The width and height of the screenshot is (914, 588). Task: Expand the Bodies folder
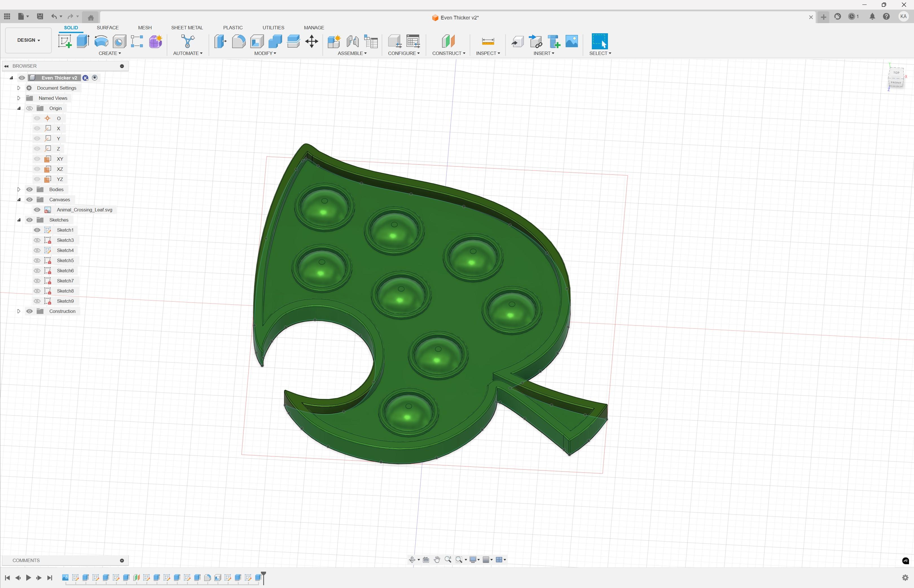(19, 189)
